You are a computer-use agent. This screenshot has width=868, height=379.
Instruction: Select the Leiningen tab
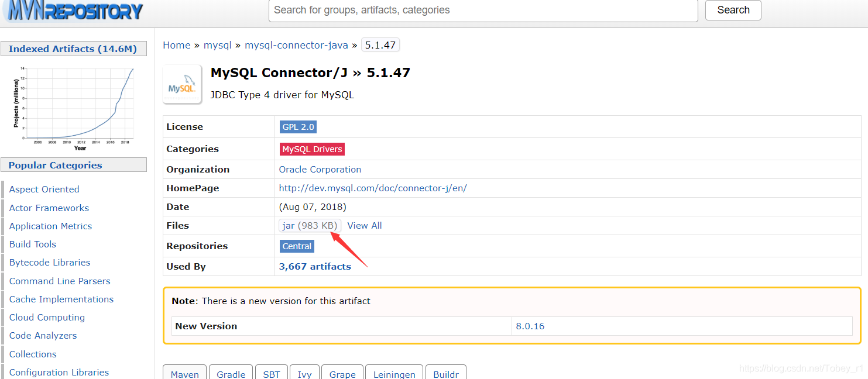(394, 373)
